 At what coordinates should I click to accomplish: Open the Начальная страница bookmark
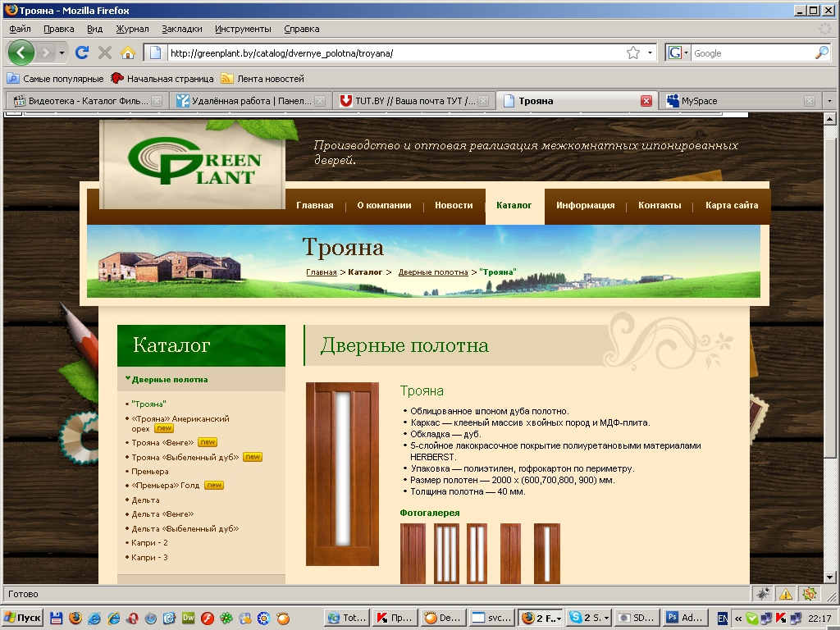pos(162,79)
